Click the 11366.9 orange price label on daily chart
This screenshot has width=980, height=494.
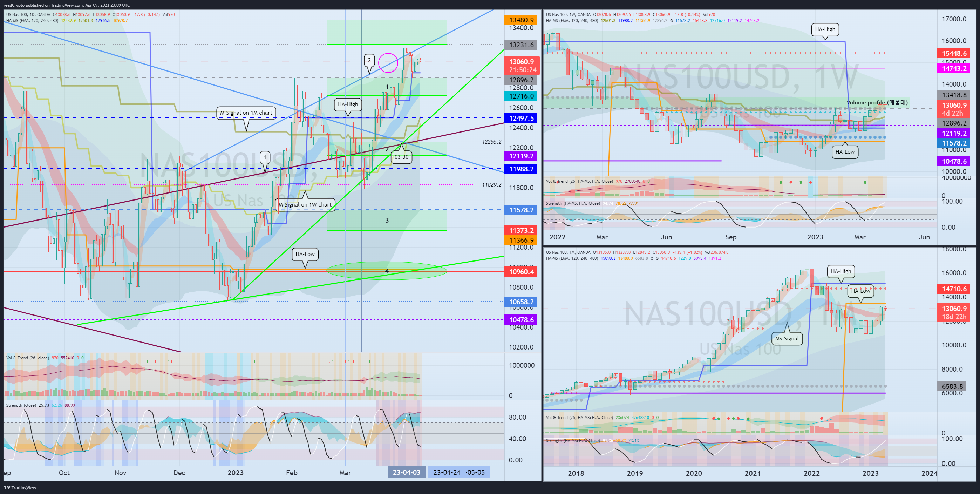[521, 240]
